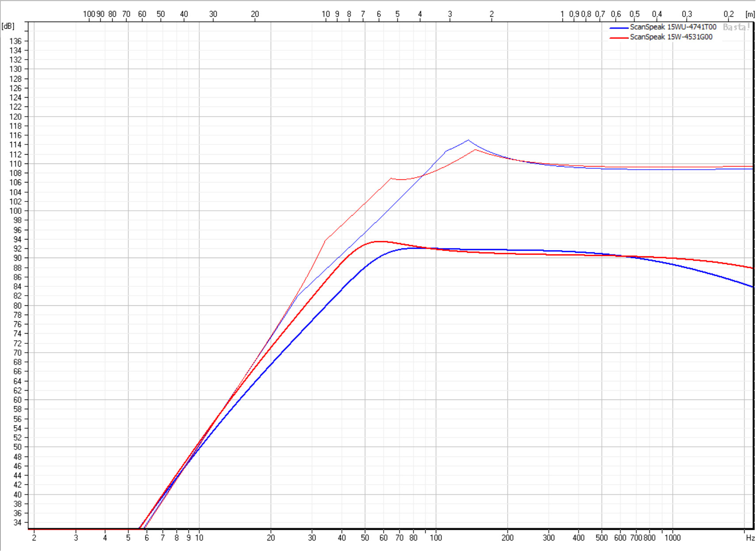The height and width of the screenshot is (551, 756).
Task: Click the thin blue curve's highest peak
Action: pos(468,140)
